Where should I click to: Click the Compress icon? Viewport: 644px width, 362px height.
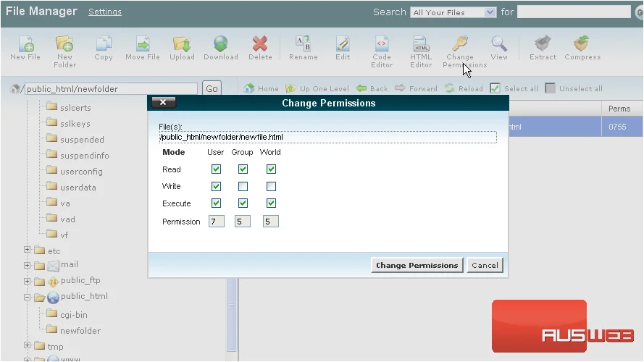(582, 44)
